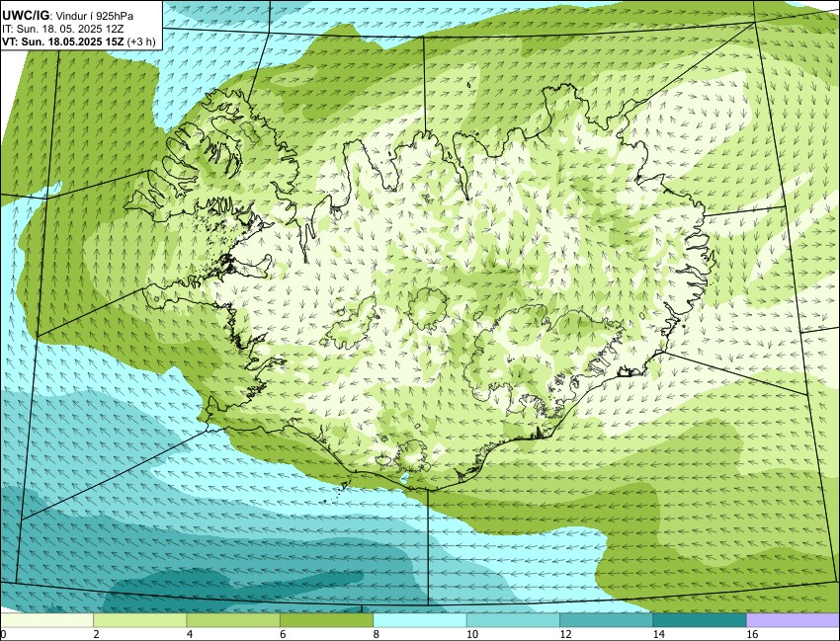
Task: Click the legend value label '8'
Action: coord(377,634)
